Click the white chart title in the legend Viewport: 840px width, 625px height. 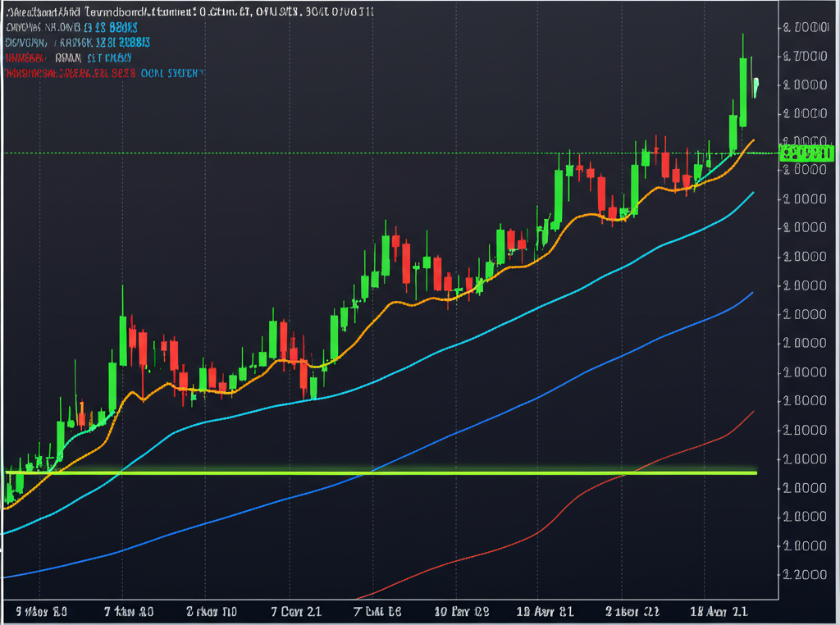(x=190, y=12)
